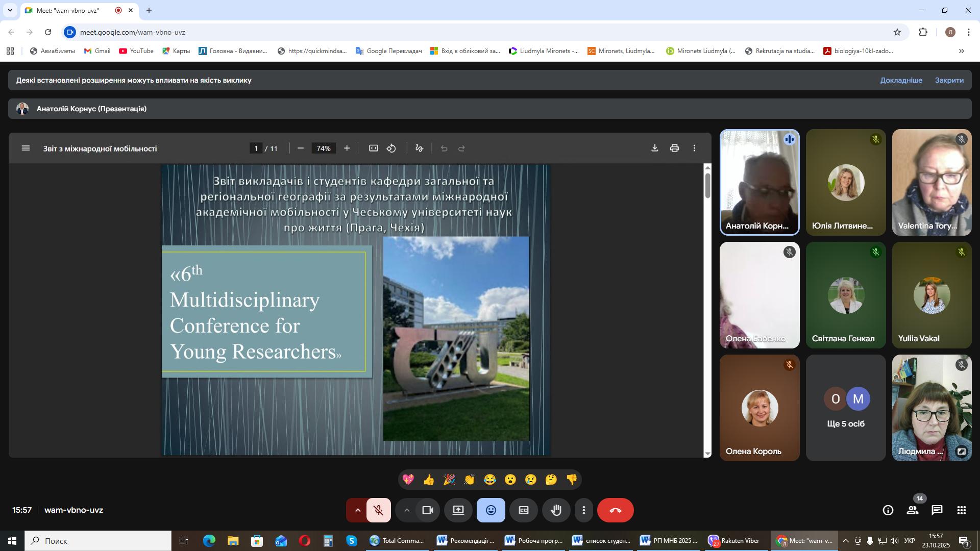The width and height of the screenshot is (980, 551).
Task: Open the in-call chat panel
Action: tap(937, 510)
